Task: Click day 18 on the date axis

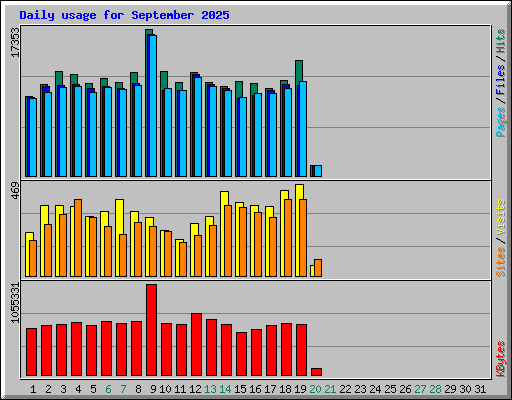Action: tap(285, 389)
